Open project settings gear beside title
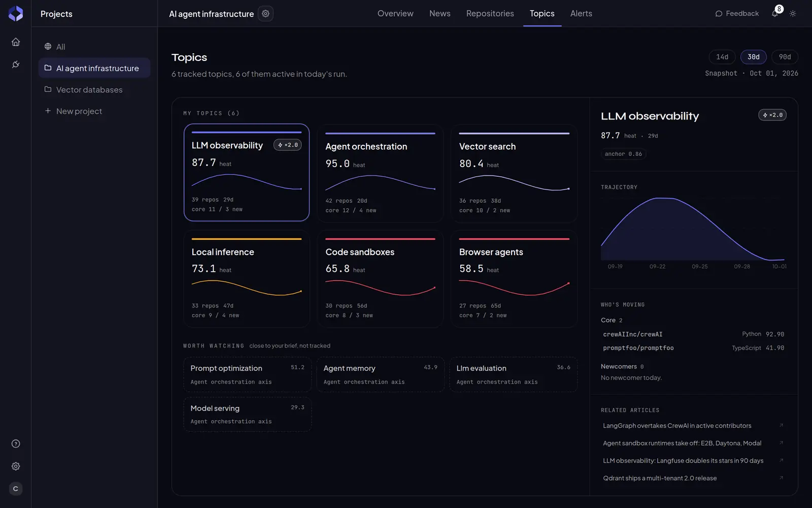The width and height of the screenshot is (812, 508). click(265, 14)
